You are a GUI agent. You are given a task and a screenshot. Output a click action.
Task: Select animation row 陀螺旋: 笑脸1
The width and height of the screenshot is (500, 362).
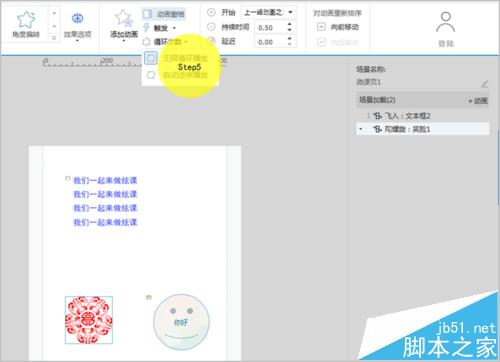coord(423,129)
